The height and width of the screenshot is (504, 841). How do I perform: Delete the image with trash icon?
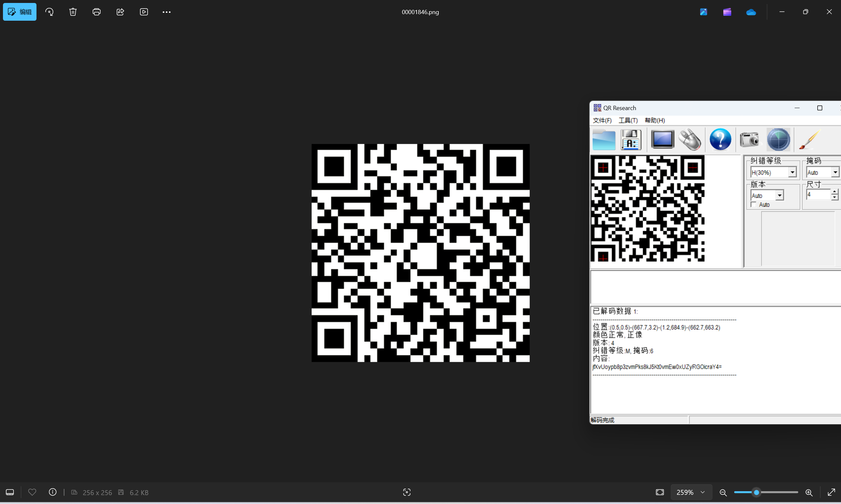tap(73, 12)
